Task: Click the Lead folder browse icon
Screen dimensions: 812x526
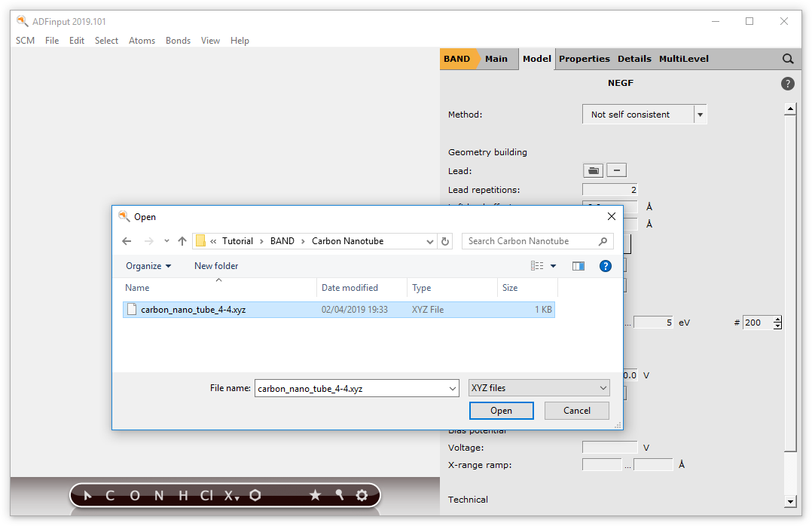Action: pos(593,170)
